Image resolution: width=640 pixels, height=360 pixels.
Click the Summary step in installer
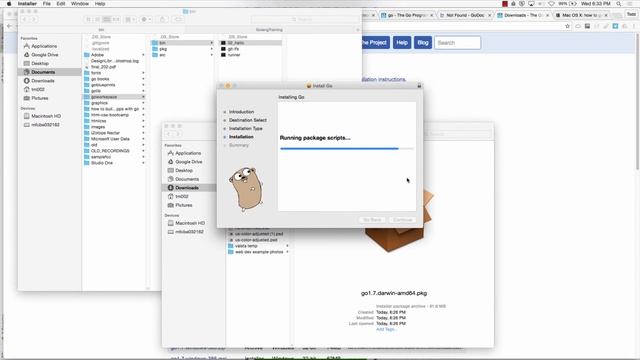pyautogui.click(x=238, y=145)
